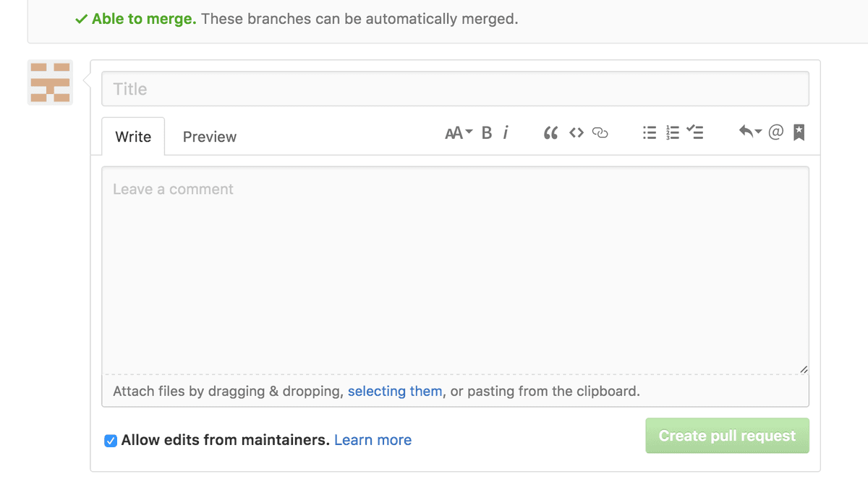Toggle bold formatting in the toolbar
The image size is (868, 495).
coord(486,132)
